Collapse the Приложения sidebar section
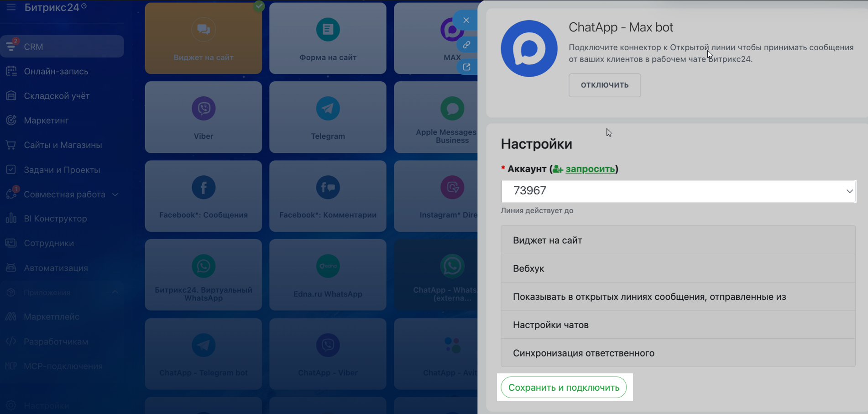 click(115, 292)
